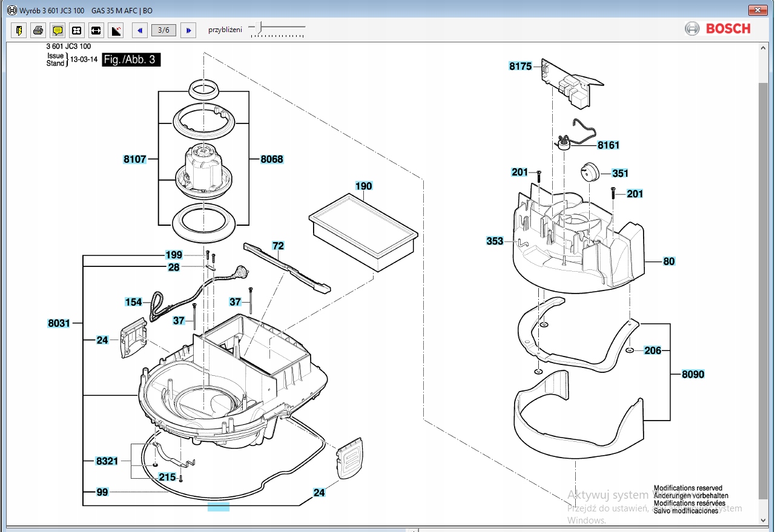The height and width of the screenshot is (532, 775).
Task: Fit the diagram to the window
Action: tap(77, 30)
